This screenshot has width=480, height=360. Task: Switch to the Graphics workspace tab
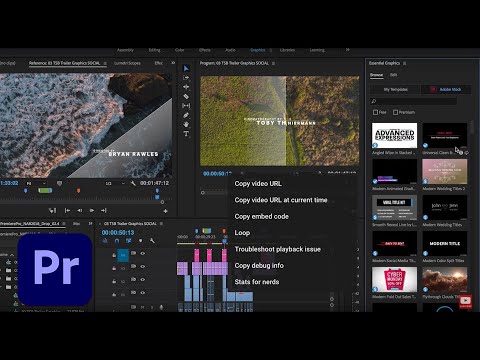click(x=258, y=50)
